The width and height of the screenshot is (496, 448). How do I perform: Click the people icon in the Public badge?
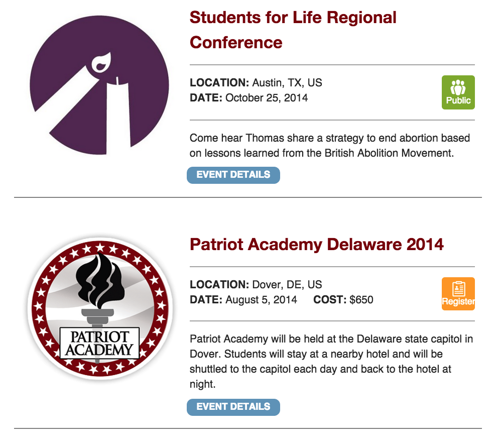coord(458,87)
